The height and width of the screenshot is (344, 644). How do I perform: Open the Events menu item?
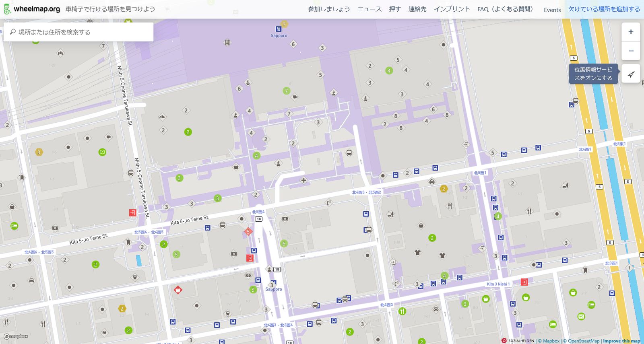pos(552,10)
